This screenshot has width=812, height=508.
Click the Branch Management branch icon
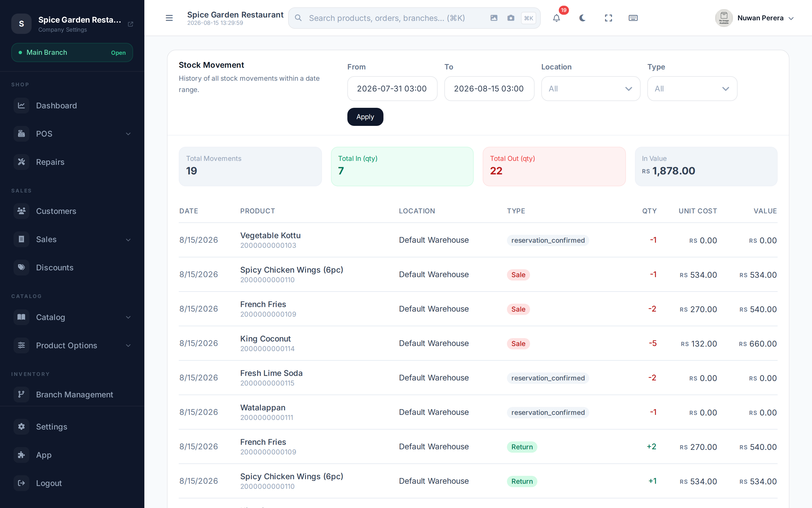21,395
